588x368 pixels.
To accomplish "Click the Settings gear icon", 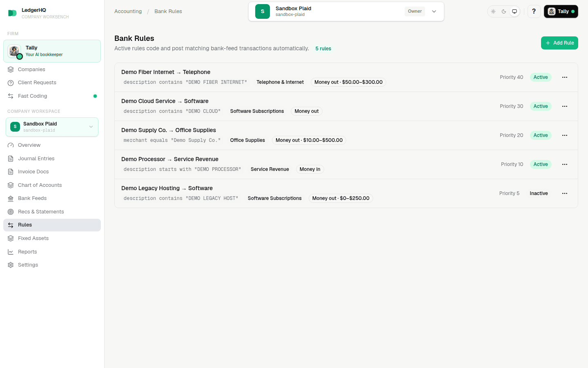I will coord(11,265).
